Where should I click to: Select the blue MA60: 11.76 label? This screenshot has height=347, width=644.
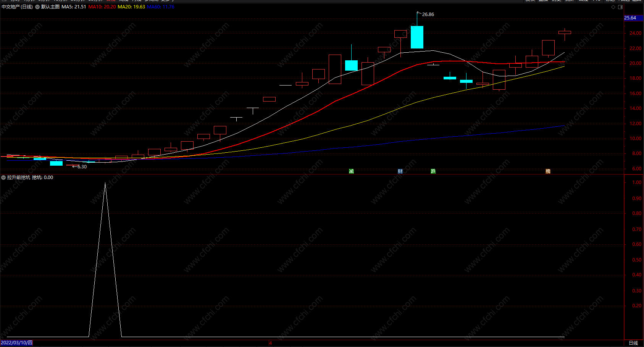pos(161,7)
